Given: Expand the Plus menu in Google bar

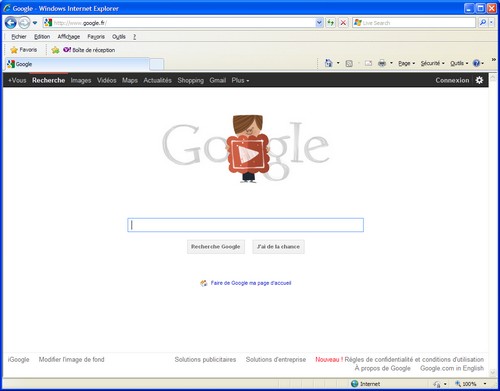Looking at the screenshot, I should coord(240,80).
